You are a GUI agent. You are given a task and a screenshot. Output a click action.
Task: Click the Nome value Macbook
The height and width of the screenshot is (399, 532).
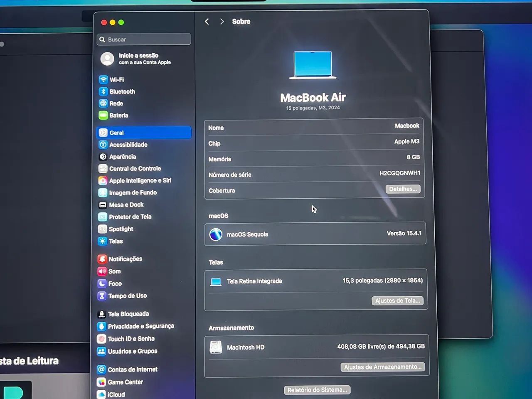[407, 126]
